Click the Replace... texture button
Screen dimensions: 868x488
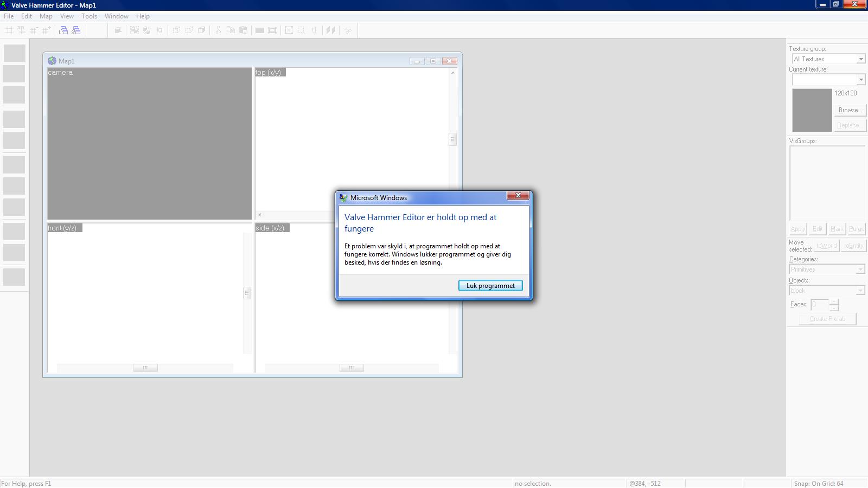tap(850, 125)
